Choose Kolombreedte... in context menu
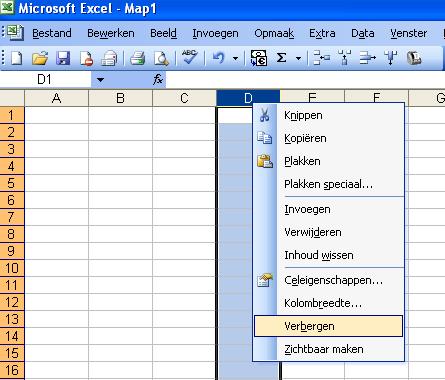This screenshot has height=380, width=445. (x=329, y=303)
